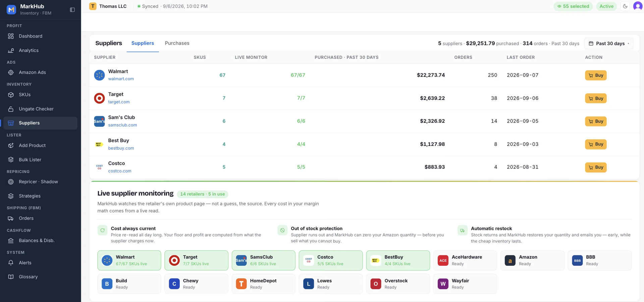The image size is (644, 302).
Task: Click the Buy button for Target
Action: click(x=596, y=98)
